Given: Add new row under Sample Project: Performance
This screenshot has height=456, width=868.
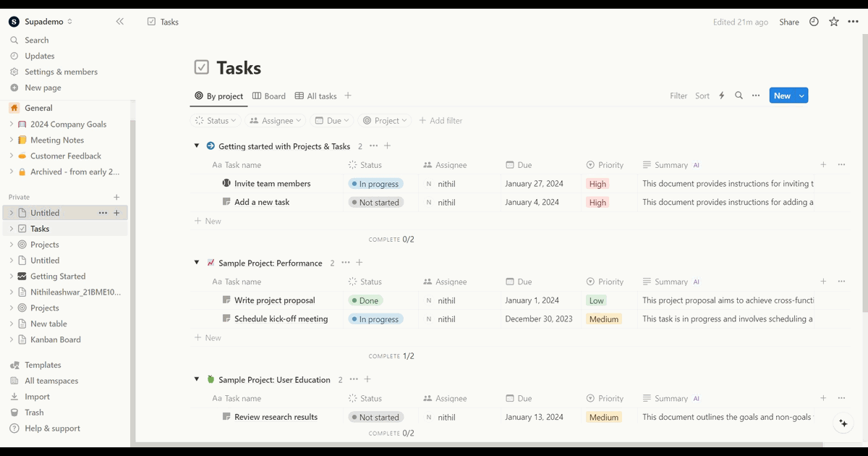Looking at the screenshot, I should (208, 338).
